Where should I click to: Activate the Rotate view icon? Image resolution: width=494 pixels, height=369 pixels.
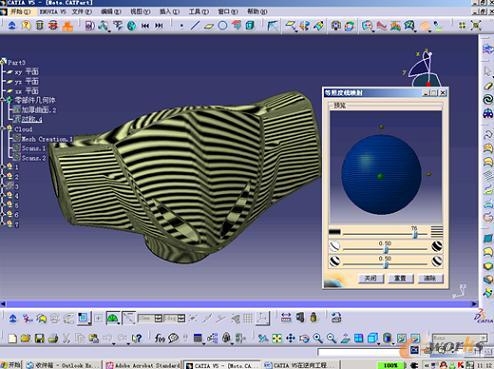[304, 339]
